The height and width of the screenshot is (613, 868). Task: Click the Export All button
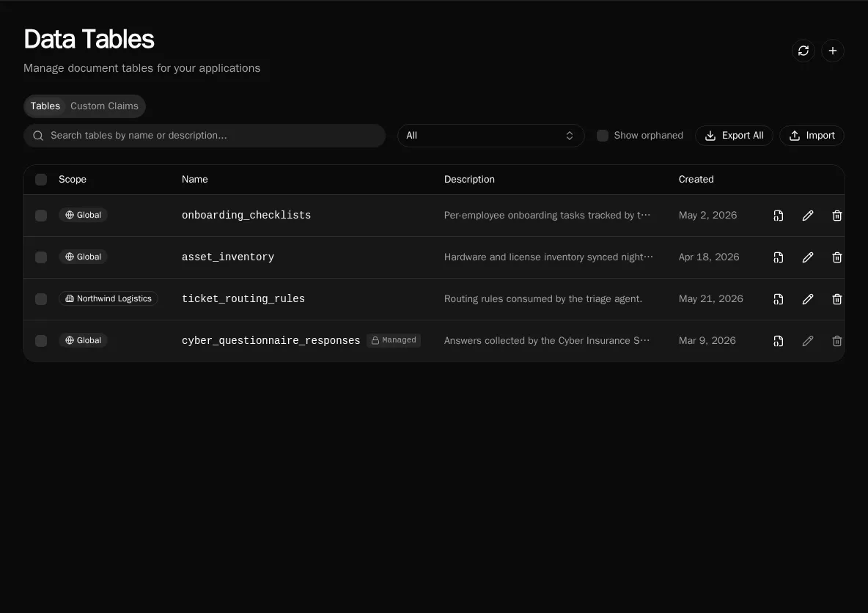[x=734, y=136]
